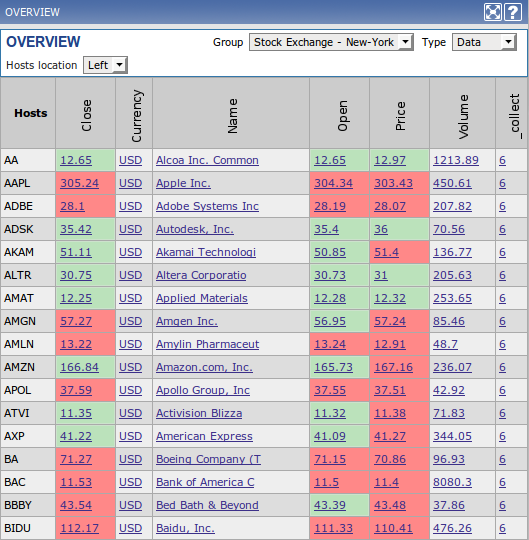Open the Boeing Company link
This screenshot has width=529, height=540.
[208, 459]
